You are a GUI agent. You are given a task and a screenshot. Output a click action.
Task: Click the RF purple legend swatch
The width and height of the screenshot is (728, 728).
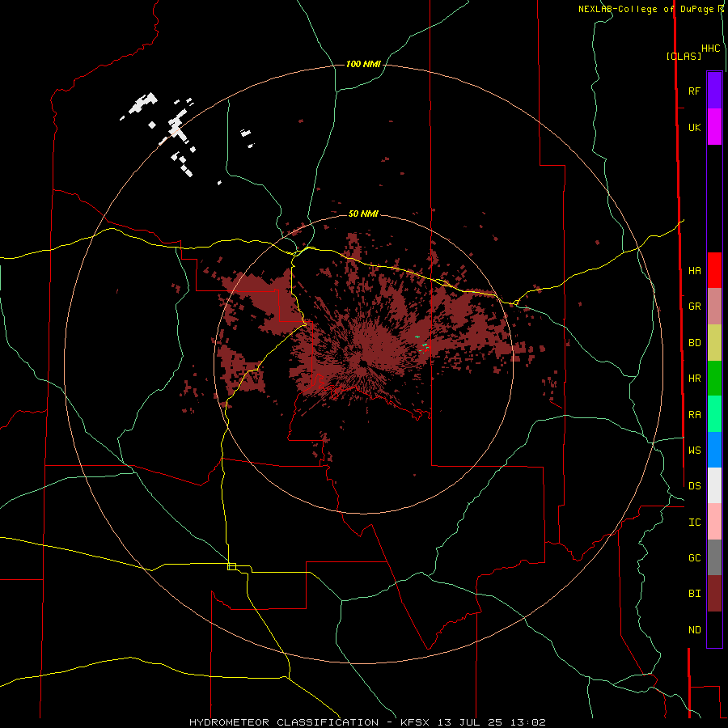click(x=714, y=91)
